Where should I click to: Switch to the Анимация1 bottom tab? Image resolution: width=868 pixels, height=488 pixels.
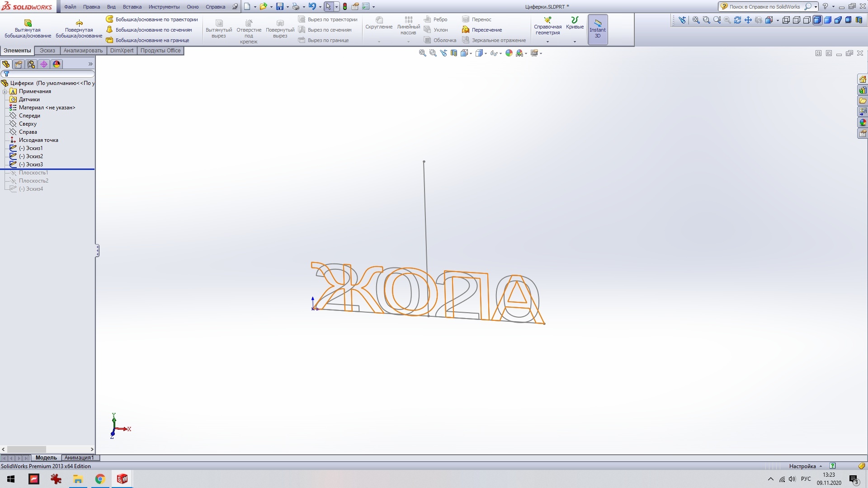[79, 458]
